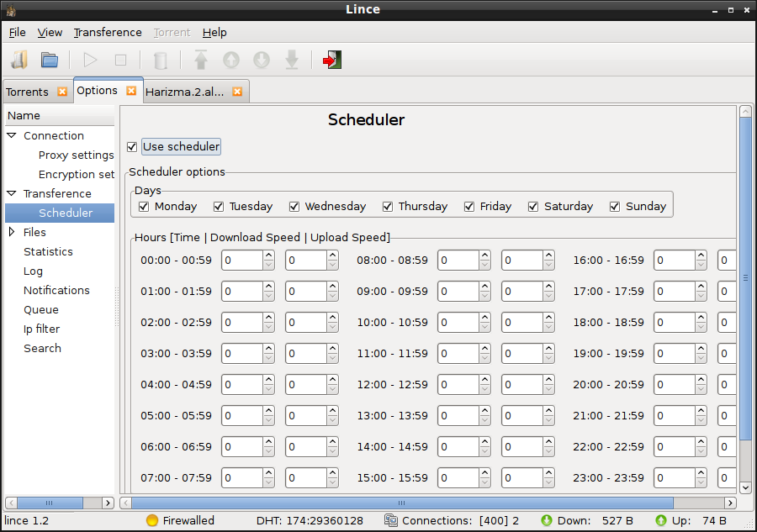Close the Options tab with its X

pyautogui.click(x=131, y=91)
